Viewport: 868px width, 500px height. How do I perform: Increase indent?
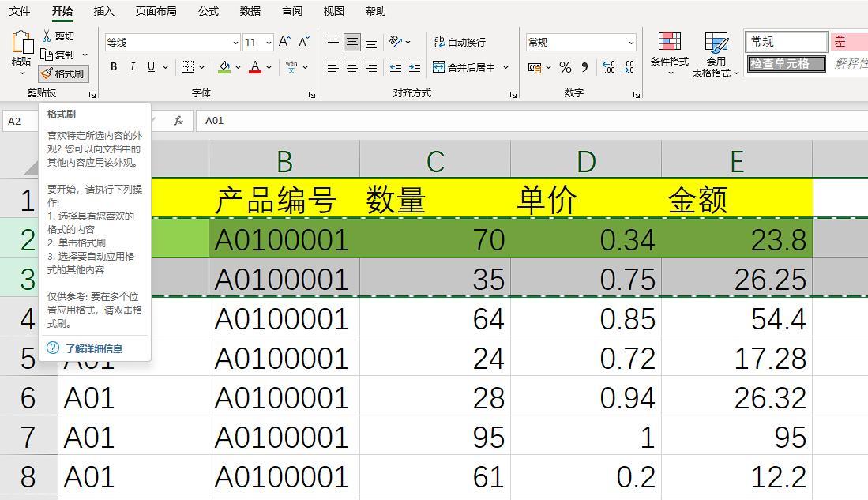[x=415, y=67]
